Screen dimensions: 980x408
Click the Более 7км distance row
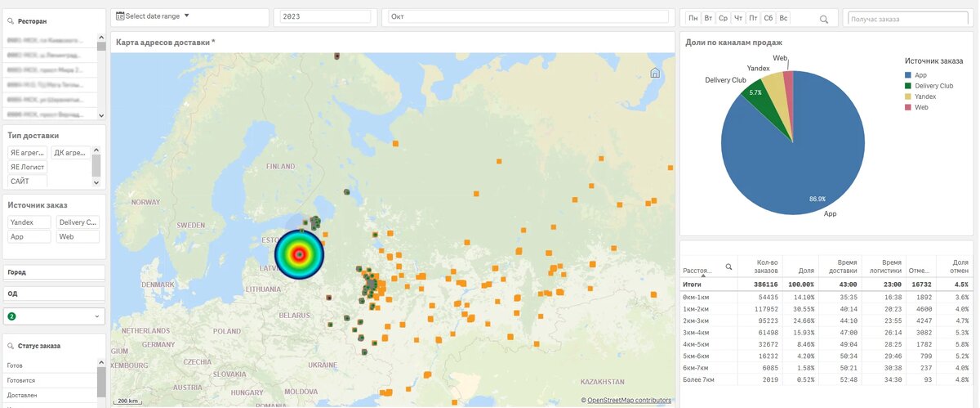pyautogui.click(x=826, y=380)
